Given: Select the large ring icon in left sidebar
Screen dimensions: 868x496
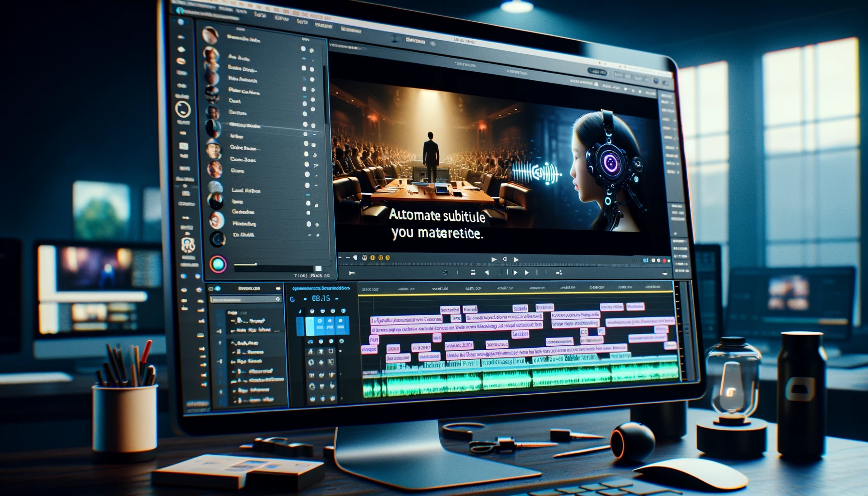Looking at the screenshot, I should tap(183, 109).
